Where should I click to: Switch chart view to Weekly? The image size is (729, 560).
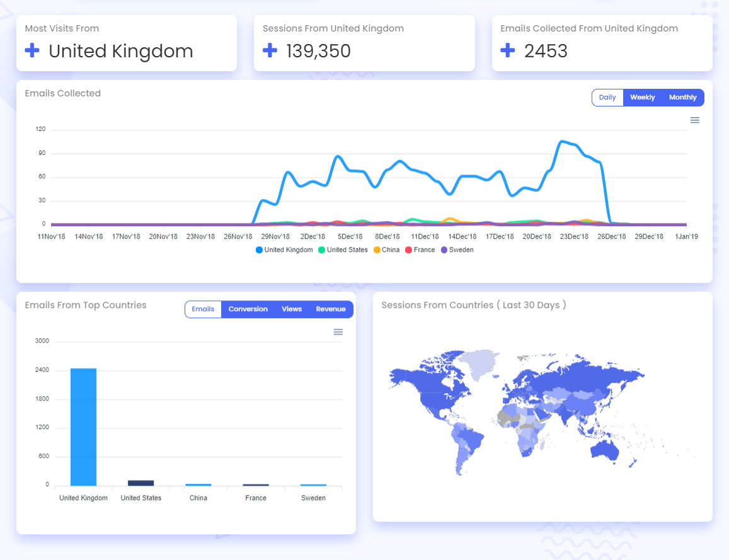[x=642, y=97]
